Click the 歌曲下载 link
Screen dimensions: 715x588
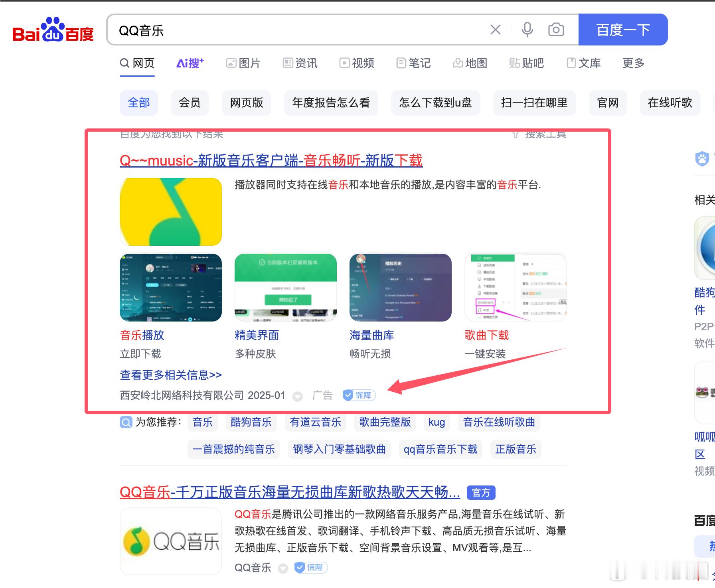487,335
